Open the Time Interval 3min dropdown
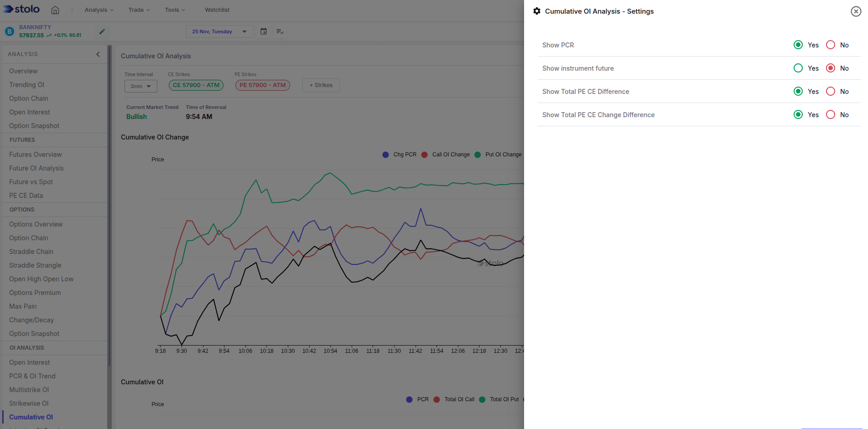The image size is (868, 429). tap(140, 86)
